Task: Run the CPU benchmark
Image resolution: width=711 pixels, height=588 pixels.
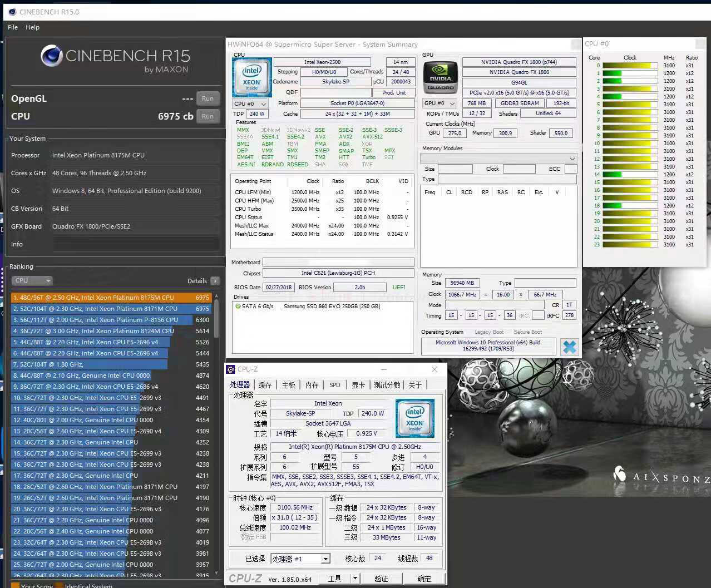Action: [x=208, y=116]
